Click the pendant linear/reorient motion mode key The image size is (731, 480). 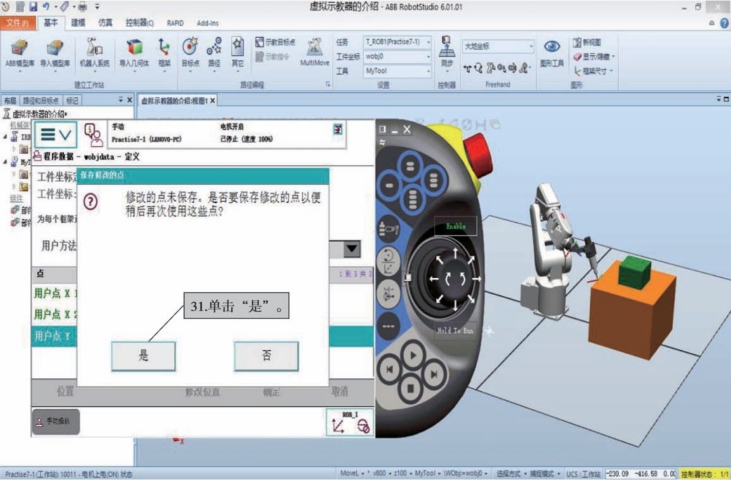pos(388,261)
